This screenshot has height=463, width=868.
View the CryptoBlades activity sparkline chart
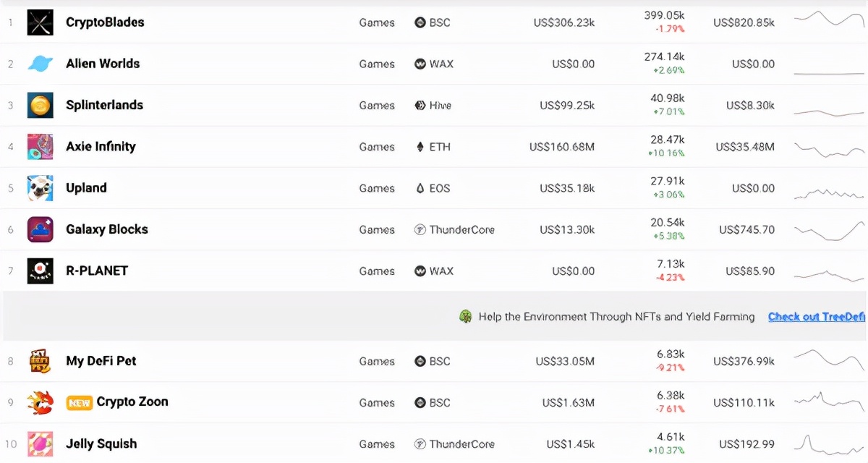coord(829,20)
